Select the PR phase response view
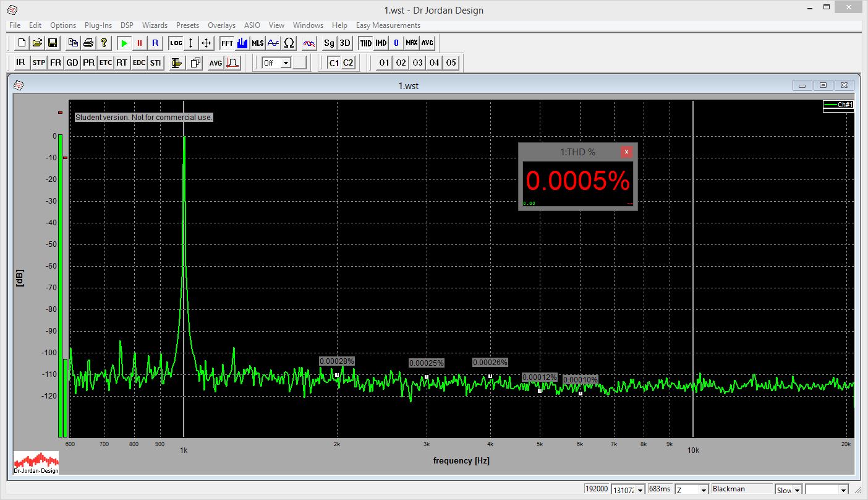Viewport: 868px width, 500px height. [x=89, y=62]
